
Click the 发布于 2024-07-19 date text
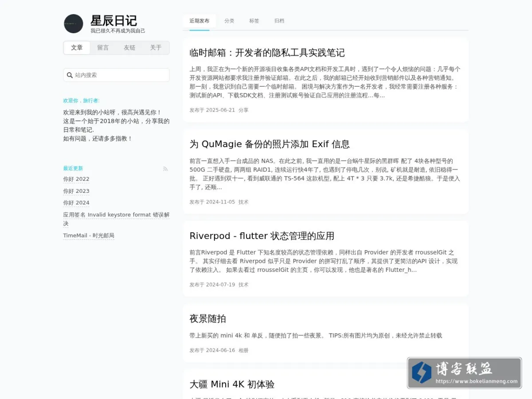point(212,285)
